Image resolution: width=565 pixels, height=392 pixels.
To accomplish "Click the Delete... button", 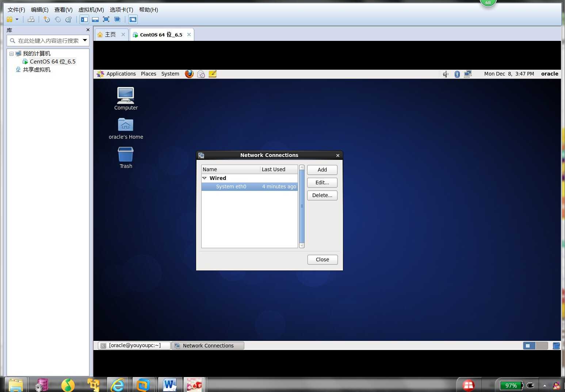I will click(322, 195).
